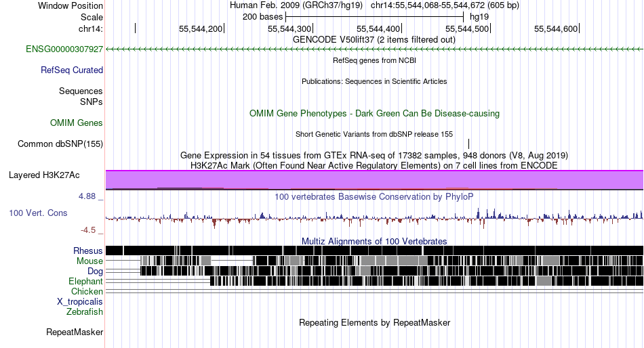Click the Rhesus black alignment bar
This screenshot has height=348, width=644.
click(374, 251)
